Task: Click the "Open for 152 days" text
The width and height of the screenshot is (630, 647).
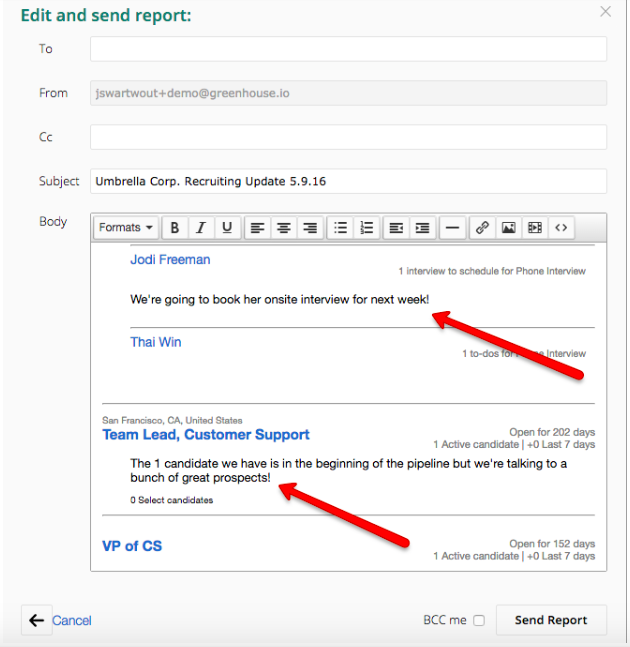Action: click(x=552, y=543)
